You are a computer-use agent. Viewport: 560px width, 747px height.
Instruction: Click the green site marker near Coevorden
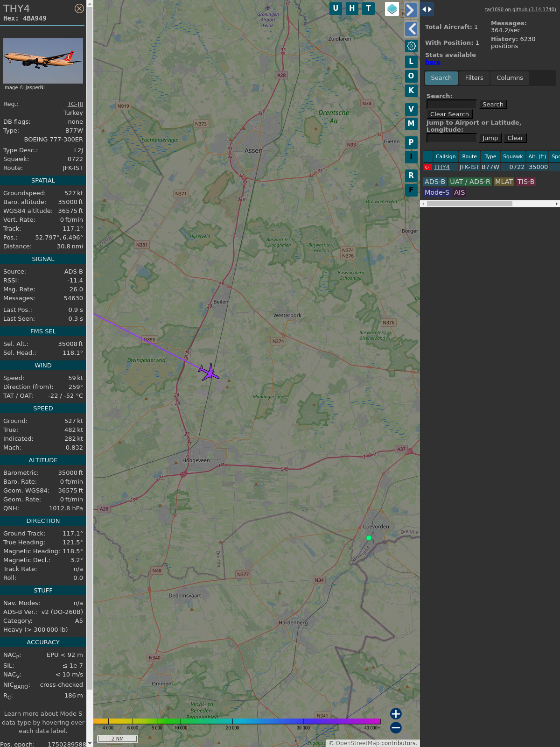click(369, 538)
